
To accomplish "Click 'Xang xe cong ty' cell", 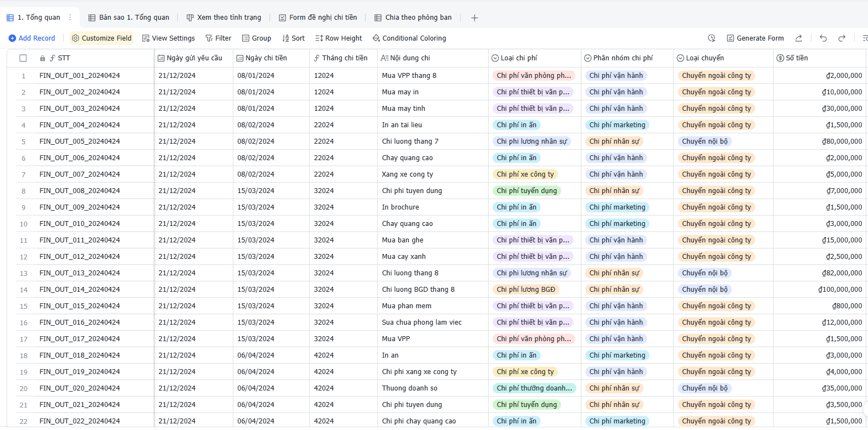I will click(x=433, y=174).
